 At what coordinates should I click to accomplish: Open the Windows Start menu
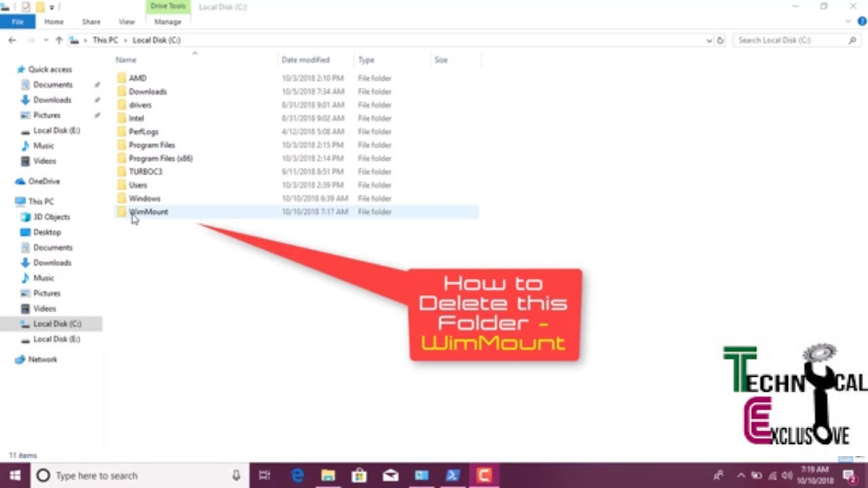coord(15,475)
